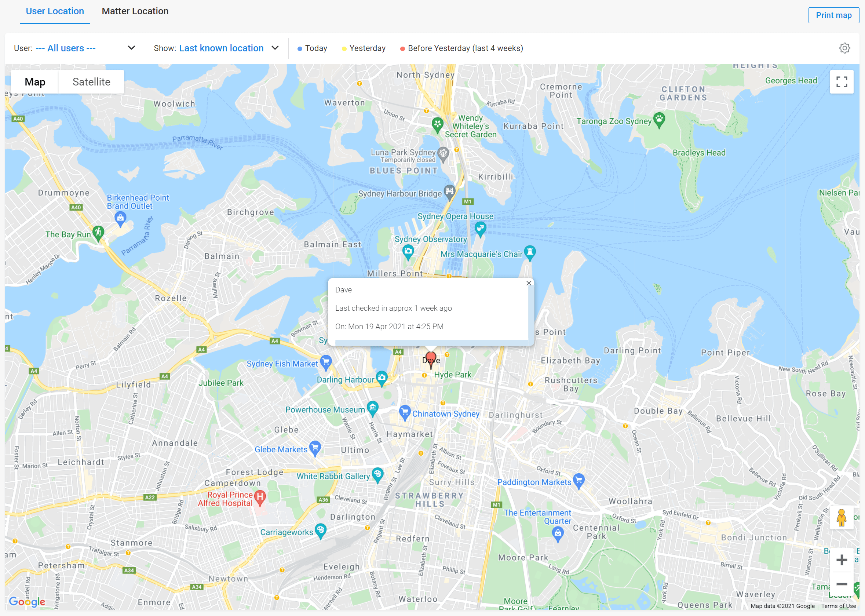Click the red Before Yesterday legend dot
This screenshot has height=616, width=865.
(402, 48)
